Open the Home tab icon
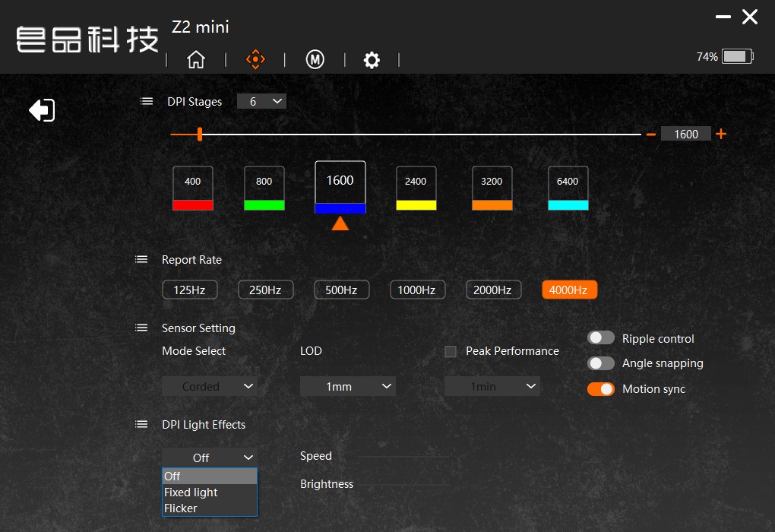The width and height of the screenshot is (775, 532). coord(196,59)
